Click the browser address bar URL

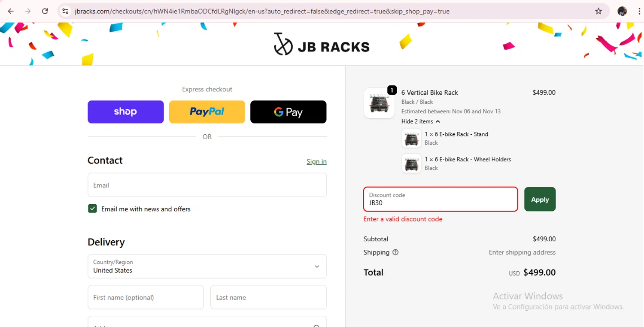262,11
